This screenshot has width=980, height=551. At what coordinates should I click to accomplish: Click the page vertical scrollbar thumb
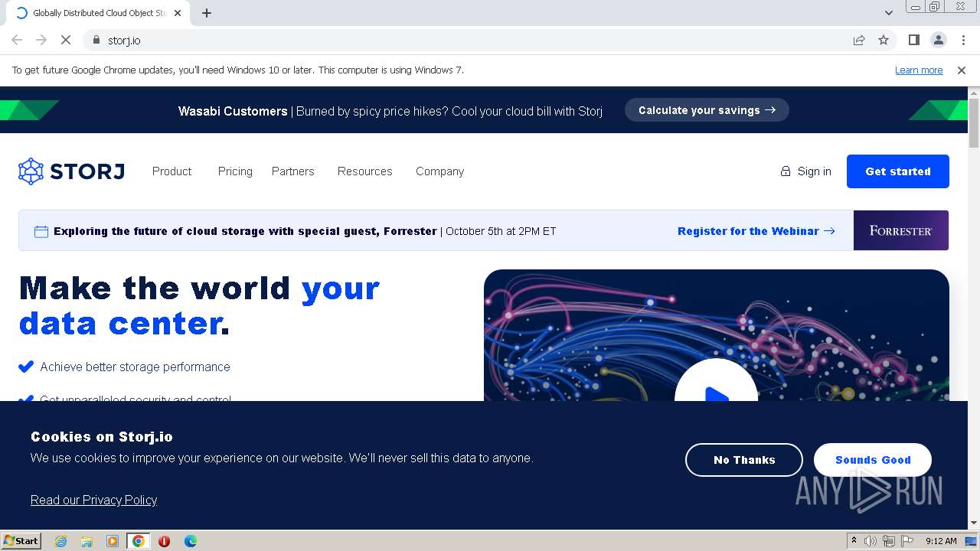(974, 122)
